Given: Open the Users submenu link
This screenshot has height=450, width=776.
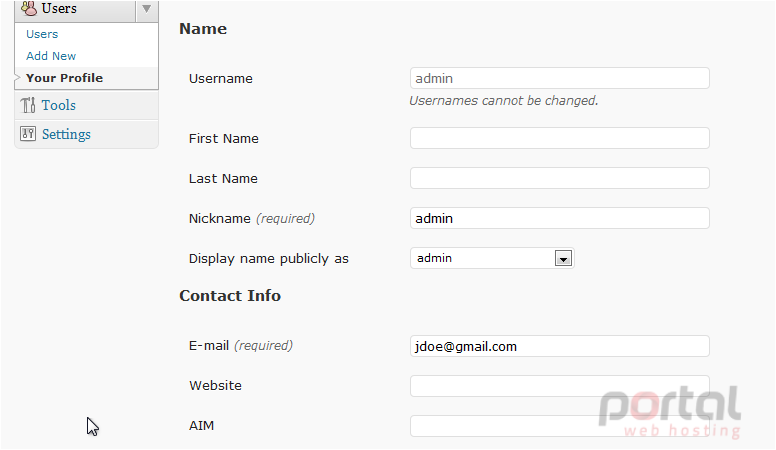Looking at the screenshot, I should click(x=42, y=34).
